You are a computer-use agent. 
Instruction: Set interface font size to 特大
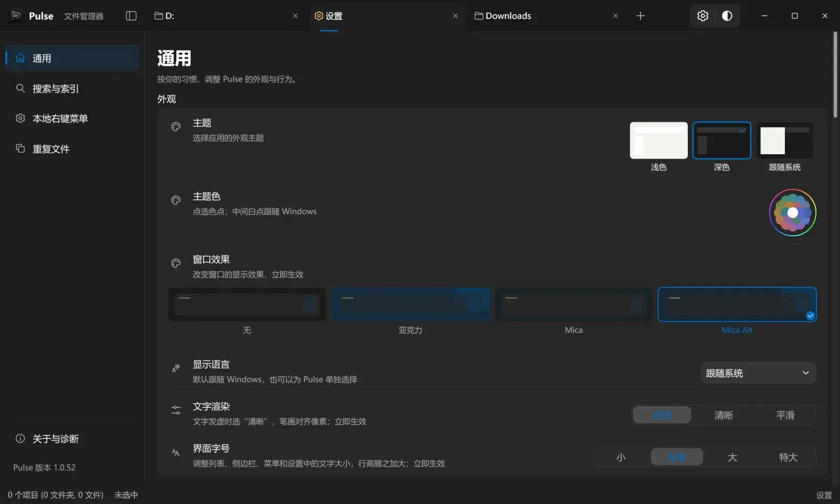tap(788, 457)
